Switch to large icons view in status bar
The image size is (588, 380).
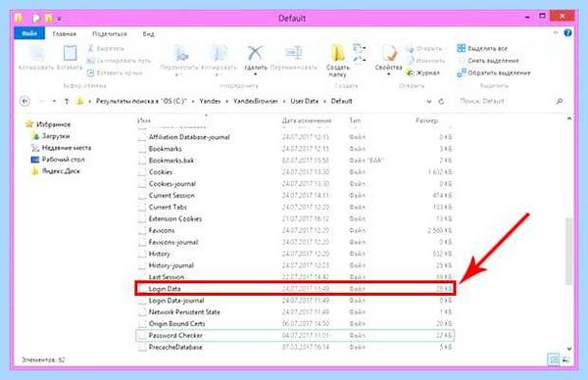[x=565, y=359]
